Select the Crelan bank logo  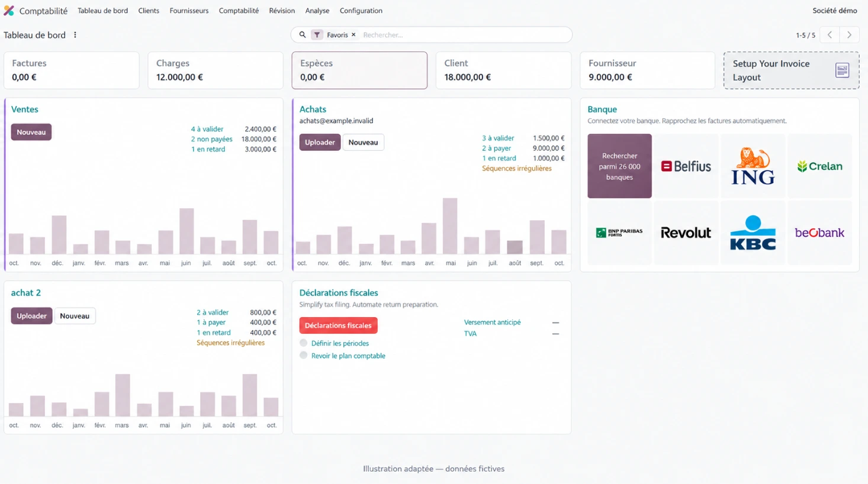(820, 166)
